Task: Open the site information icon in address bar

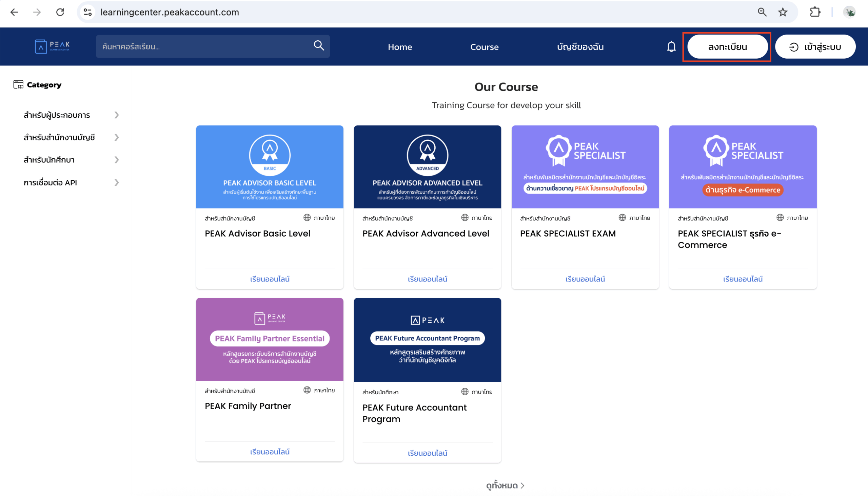Action: point(87,12)
